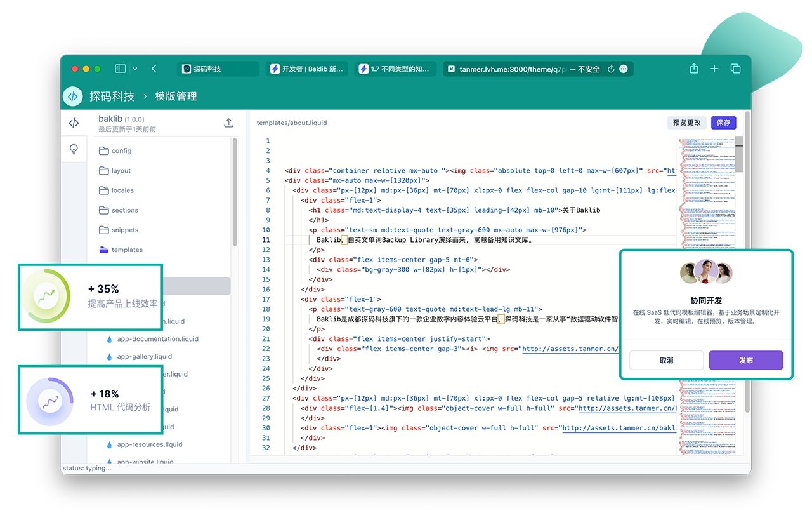Click the upload theme icon
The image size is (812, 527).
coord(229,123)
